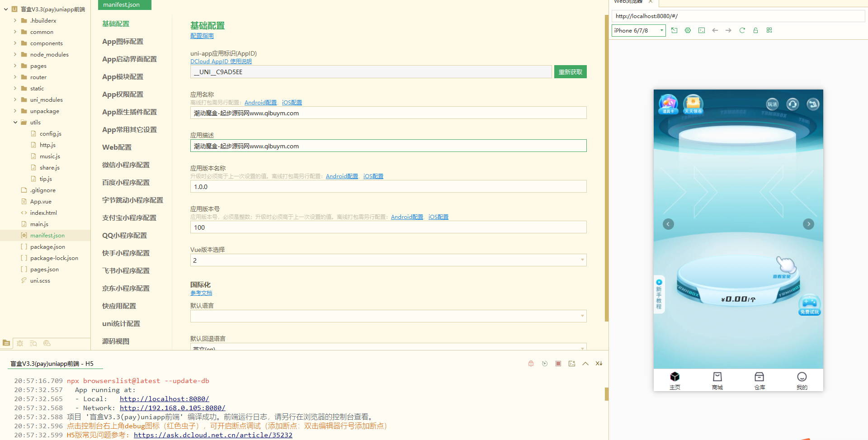Click the grid icon in browser toolbar

pyautogui.click(x=769, y=30)
